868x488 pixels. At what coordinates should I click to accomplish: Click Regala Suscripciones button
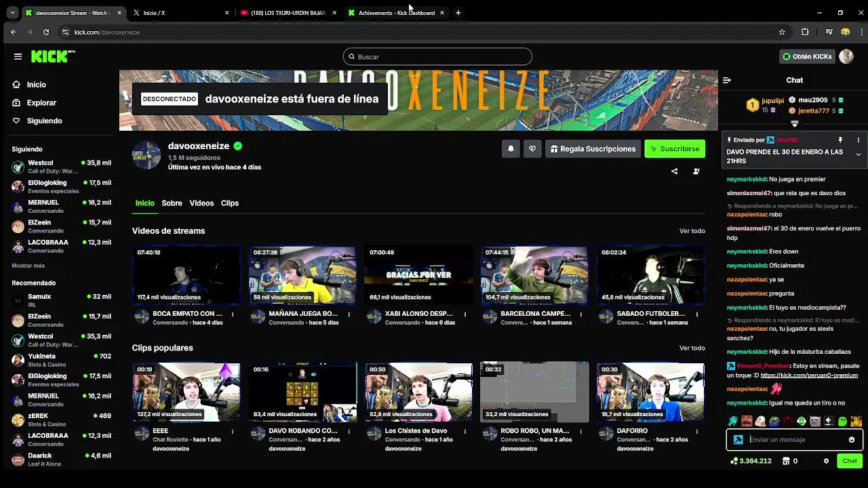click(593, 149)
